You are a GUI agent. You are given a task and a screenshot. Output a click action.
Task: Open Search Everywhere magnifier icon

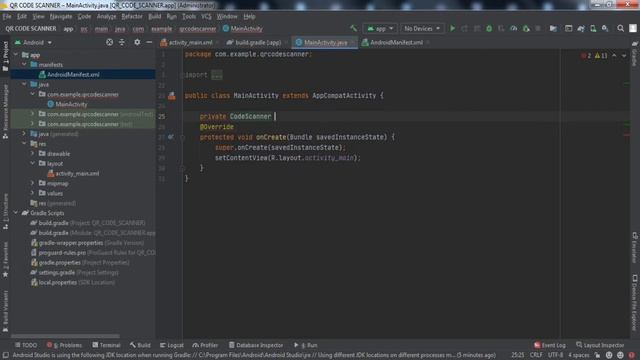tap(620, 29)
